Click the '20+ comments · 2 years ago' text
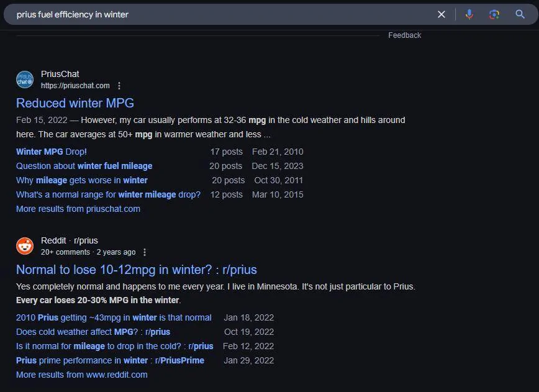 [88, 252]
